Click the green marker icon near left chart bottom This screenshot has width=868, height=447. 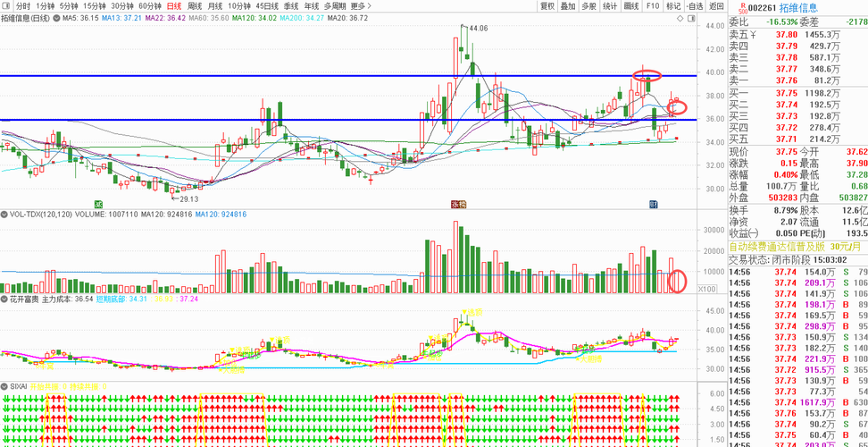(x=98, y=204)
